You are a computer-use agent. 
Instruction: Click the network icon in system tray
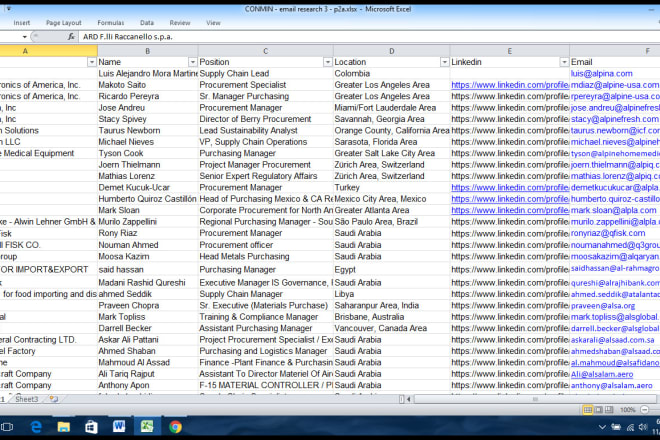click(630, 427)
